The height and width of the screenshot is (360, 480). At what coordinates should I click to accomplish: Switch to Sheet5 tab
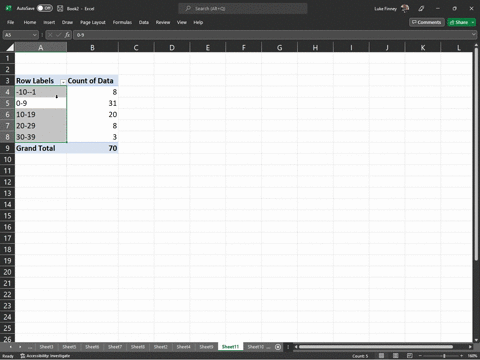(69, 347)
